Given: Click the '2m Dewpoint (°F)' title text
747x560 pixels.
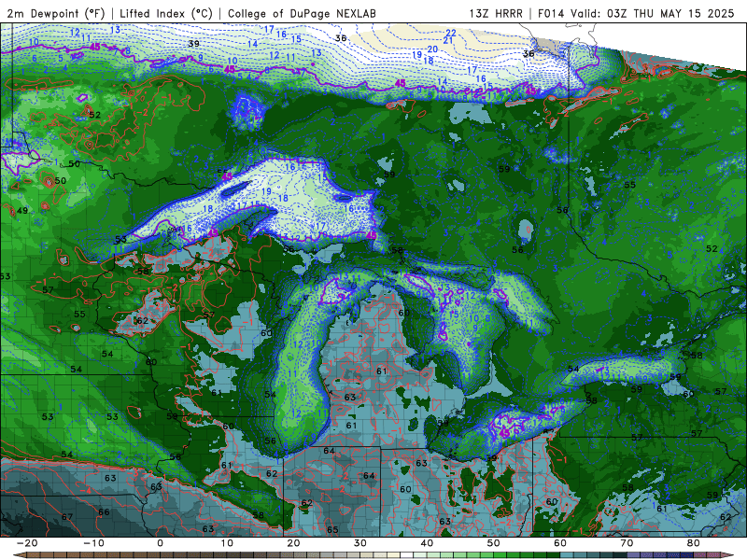Looking at the screenshot, I should [x=56, y=13].
